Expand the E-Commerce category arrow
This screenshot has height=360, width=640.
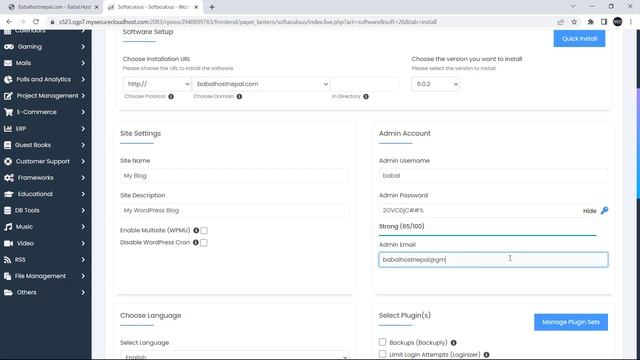(x=83, y=112)
